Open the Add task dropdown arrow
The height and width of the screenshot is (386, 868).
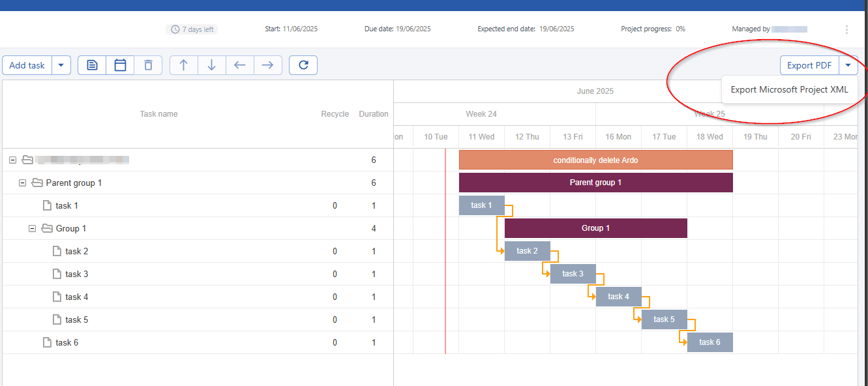coord(61,65)
